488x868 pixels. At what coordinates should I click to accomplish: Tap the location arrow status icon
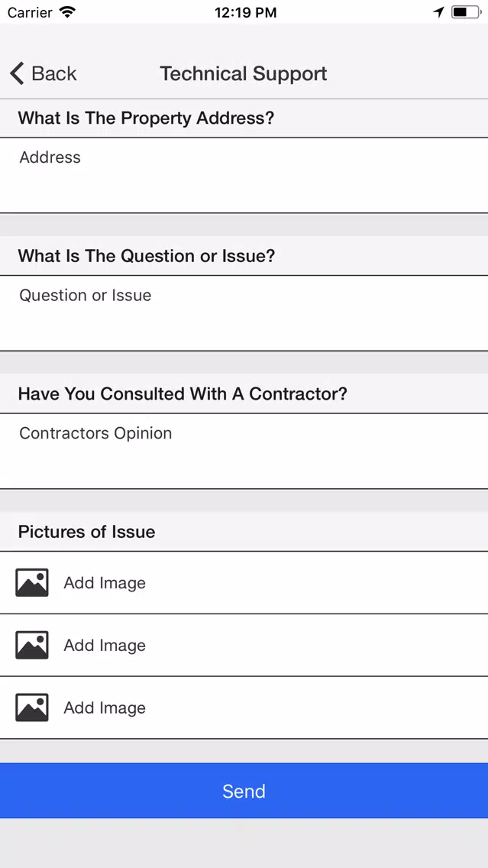point(439,12)
